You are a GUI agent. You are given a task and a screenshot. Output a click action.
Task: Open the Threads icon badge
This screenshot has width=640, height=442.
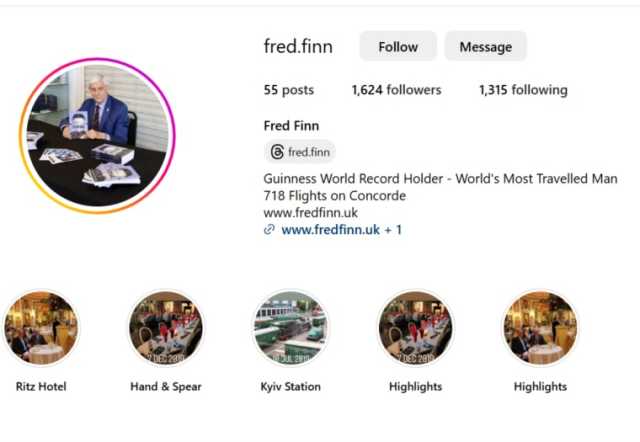277,152
